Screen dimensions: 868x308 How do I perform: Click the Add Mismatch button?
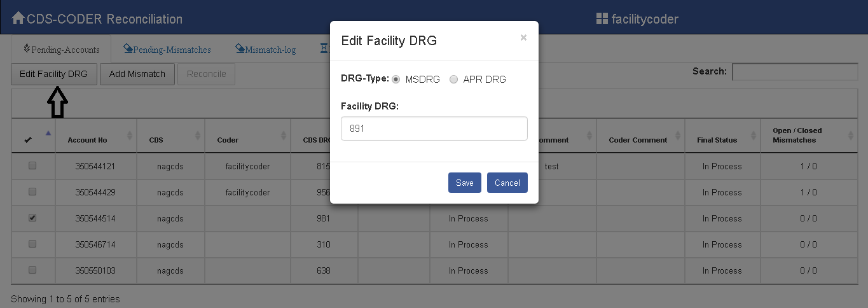click(137, 74)
